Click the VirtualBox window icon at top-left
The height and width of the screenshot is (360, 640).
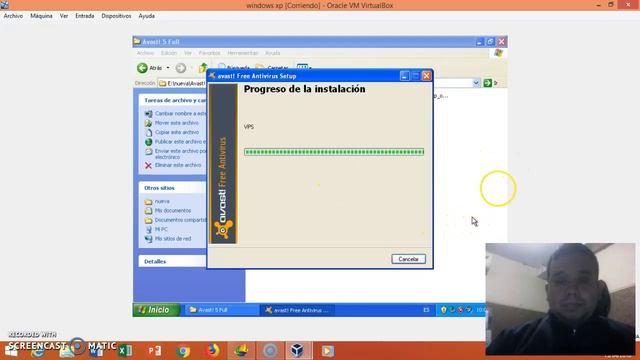click(x=4, y=5)
